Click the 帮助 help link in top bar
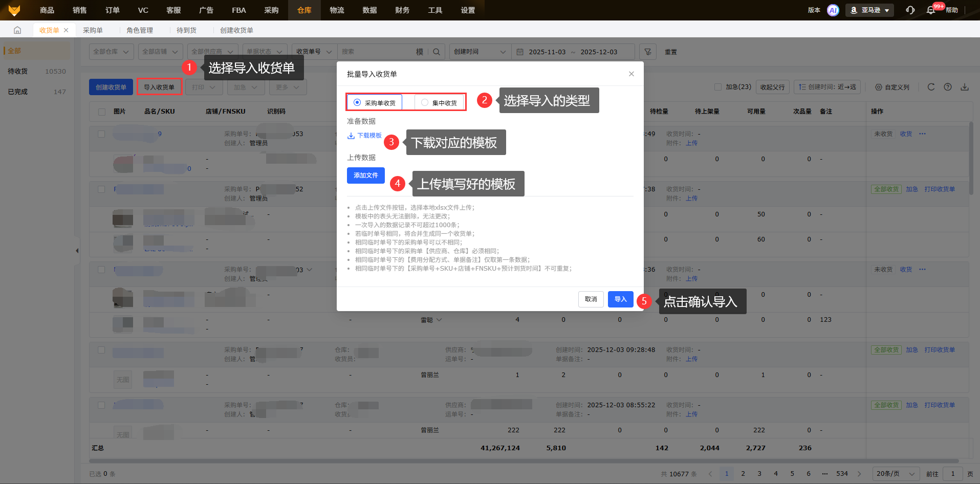 point(952,10)
